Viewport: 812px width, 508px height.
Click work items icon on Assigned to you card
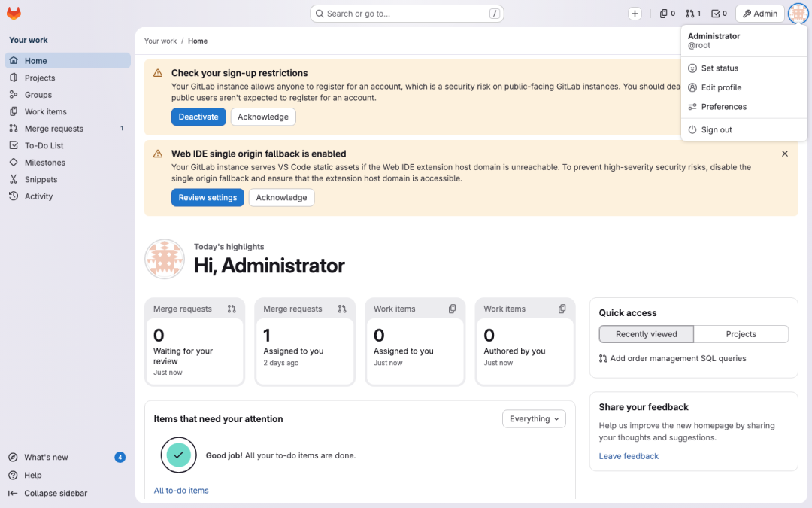tap(452, 309)
